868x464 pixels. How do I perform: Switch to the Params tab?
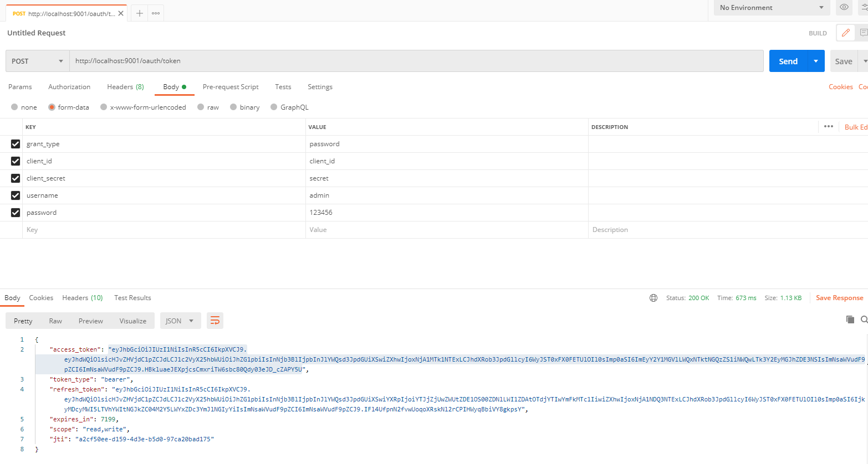point(20,87)
